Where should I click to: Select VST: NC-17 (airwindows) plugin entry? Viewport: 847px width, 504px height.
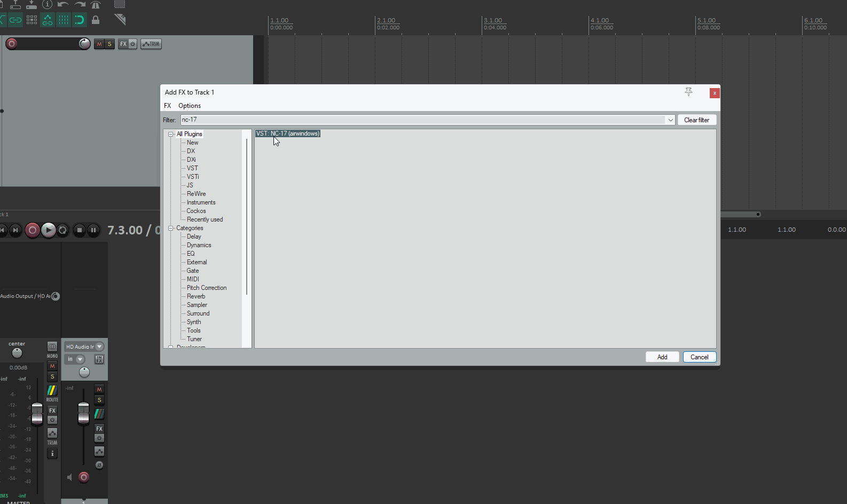click(288, 133)
